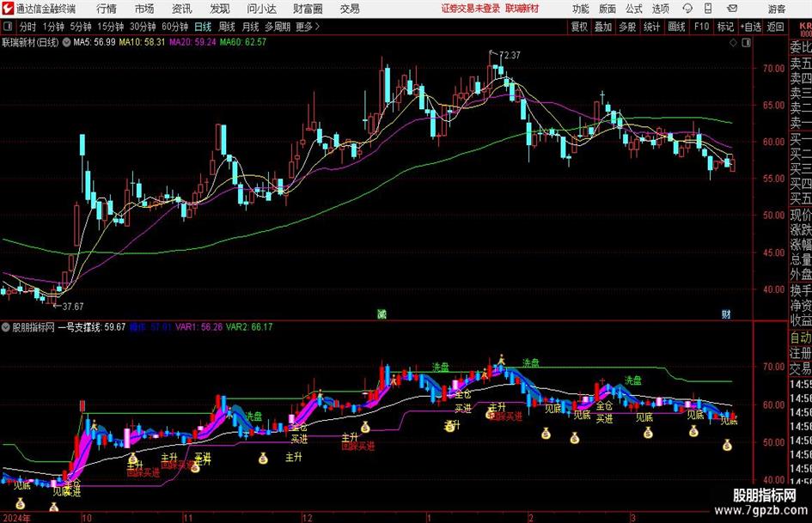Toggle the right info panel icon

[746, 43]
